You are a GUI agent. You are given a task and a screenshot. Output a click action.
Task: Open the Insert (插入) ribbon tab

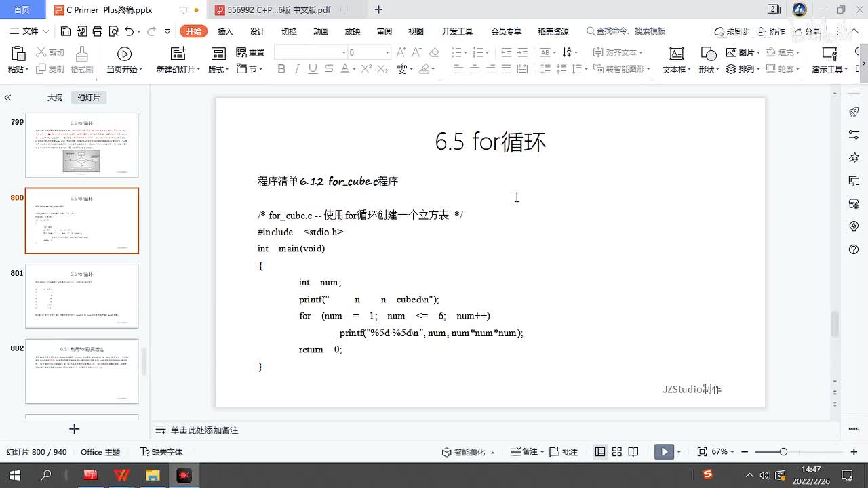click(225, 31)
